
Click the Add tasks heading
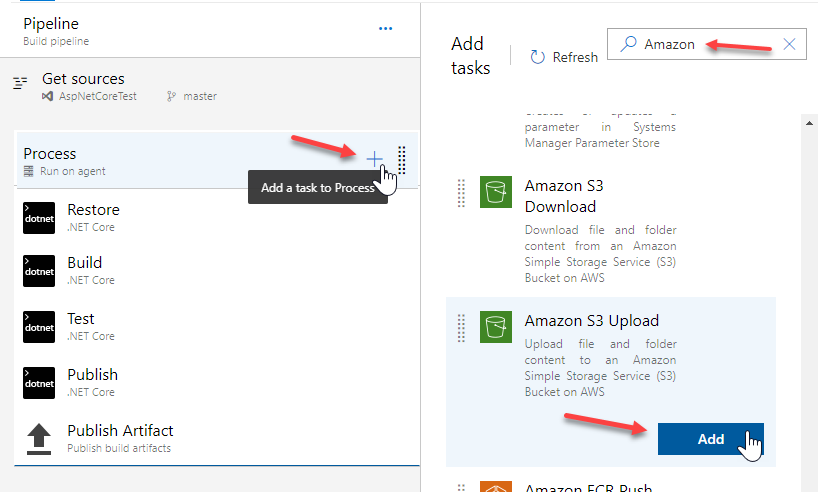point(470,56)
